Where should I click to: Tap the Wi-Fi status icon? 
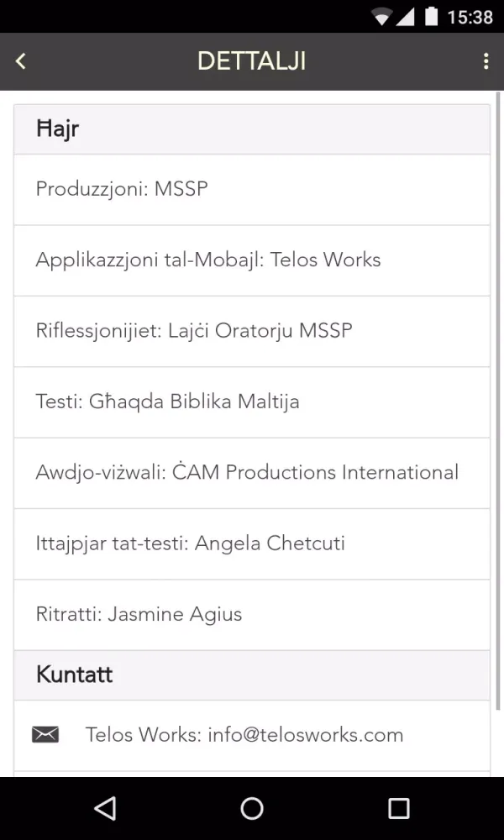[x=382, y=17]
